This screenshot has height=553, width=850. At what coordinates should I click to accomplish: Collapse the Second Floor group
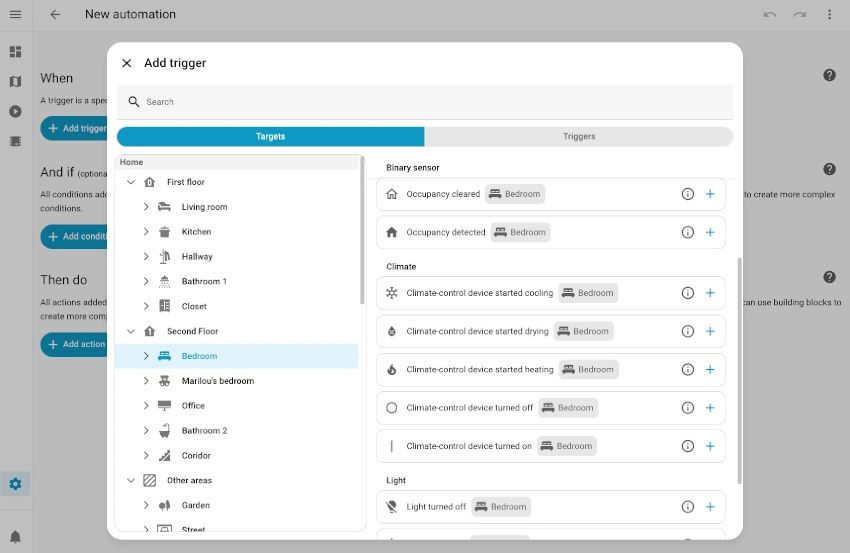click(131, 331)
